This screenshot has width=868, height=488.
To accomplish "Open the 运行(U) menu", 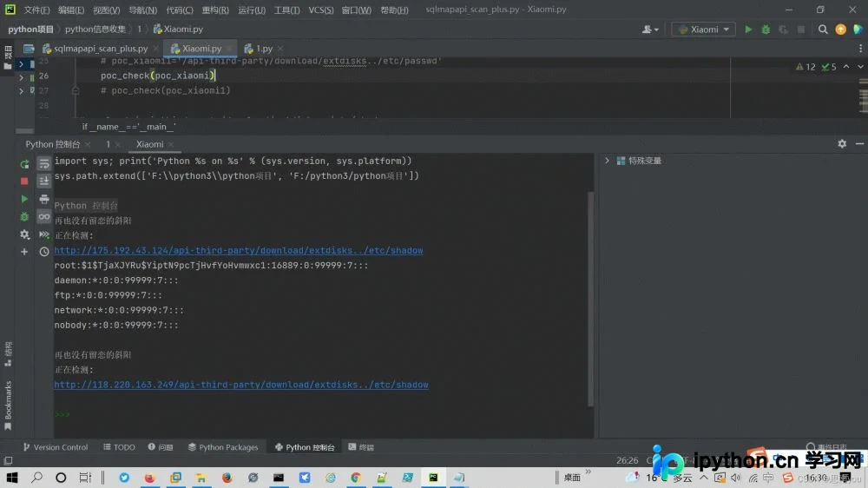I will coord(252,10).
